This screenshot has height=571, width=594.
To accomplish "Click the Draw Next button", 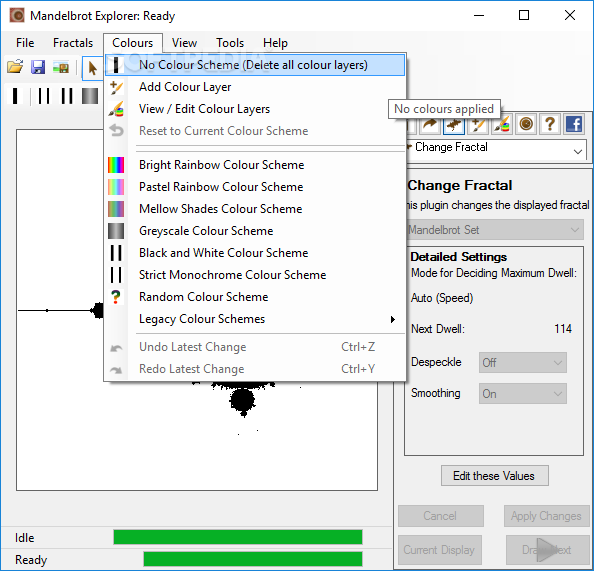I will [x=547, y=550].
